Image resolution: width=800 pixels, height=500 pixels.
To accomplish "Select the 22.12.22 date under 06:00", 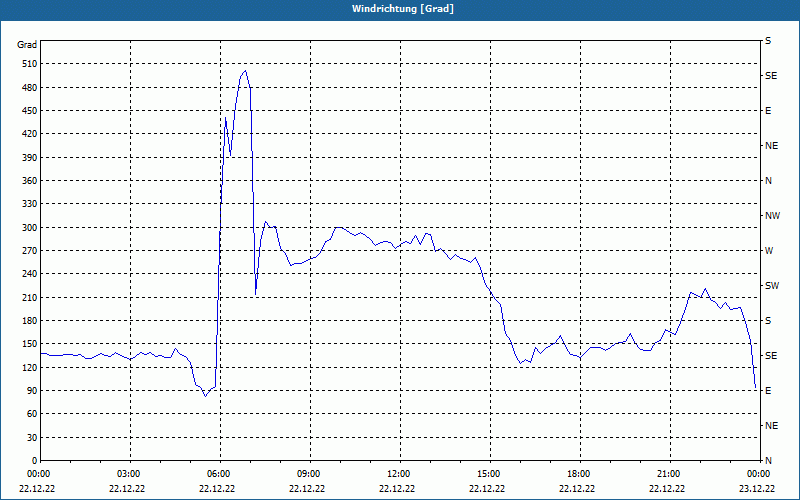I will 217,488.
